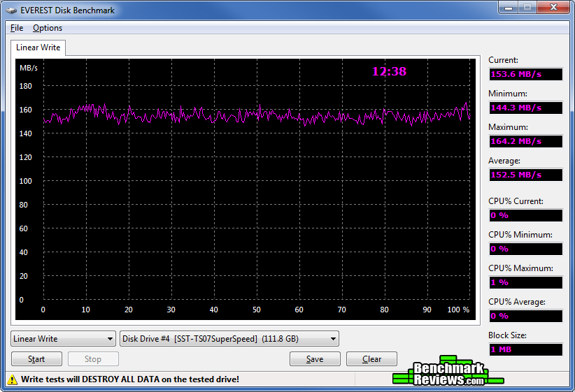Click the 100 % label on graph axis
Viewport: 575px width, 392px height.
pyautogui.click(x=458, y=310)
